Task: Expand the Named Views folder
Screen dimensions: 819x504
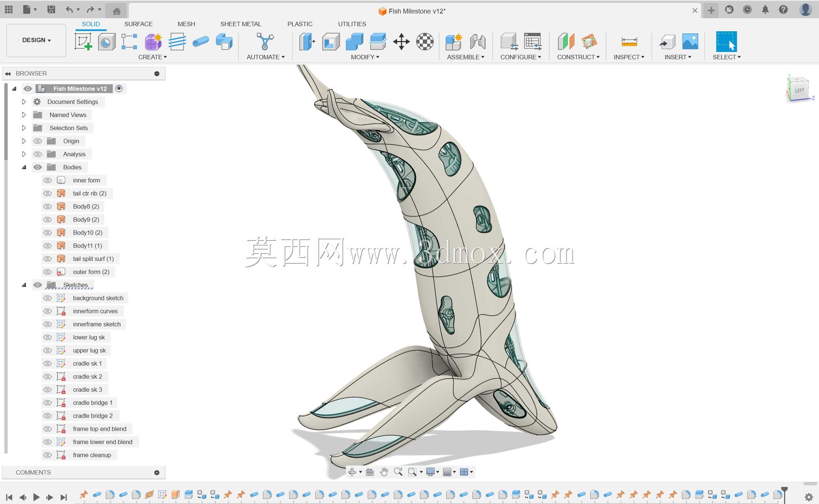Action: (x=24, y=115)
